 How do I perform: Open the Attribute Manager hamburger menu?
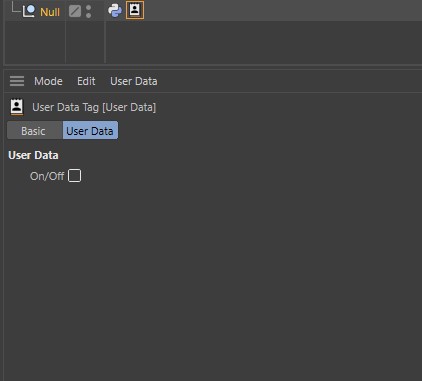click(17, 81)
